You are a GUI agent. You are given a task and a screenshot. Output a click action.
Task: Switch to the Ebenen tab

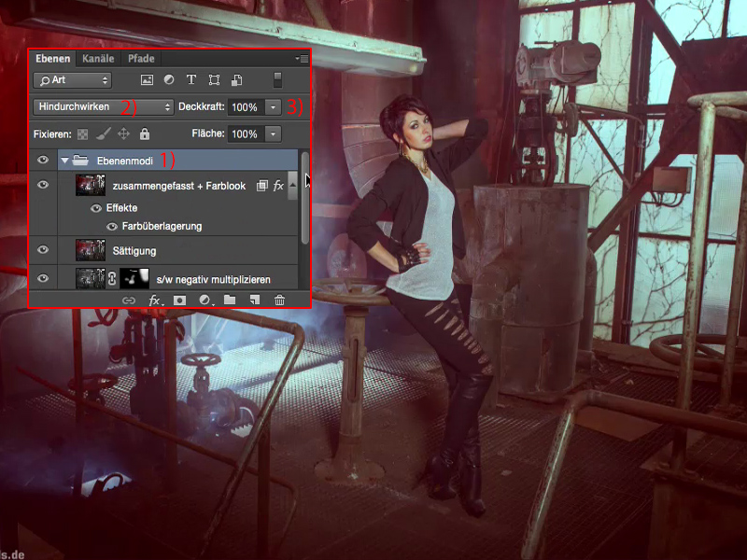(x=53, y=59)
